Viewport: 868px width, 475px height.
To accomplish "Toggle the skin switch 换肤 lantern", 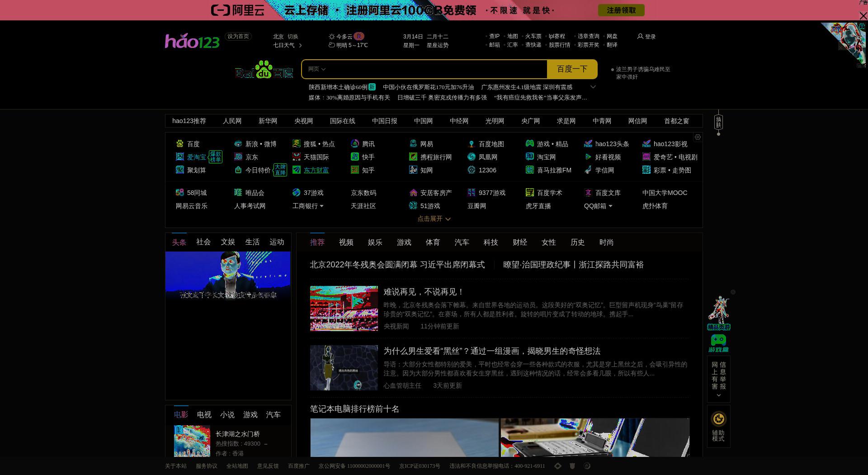I will pos(718,123).
